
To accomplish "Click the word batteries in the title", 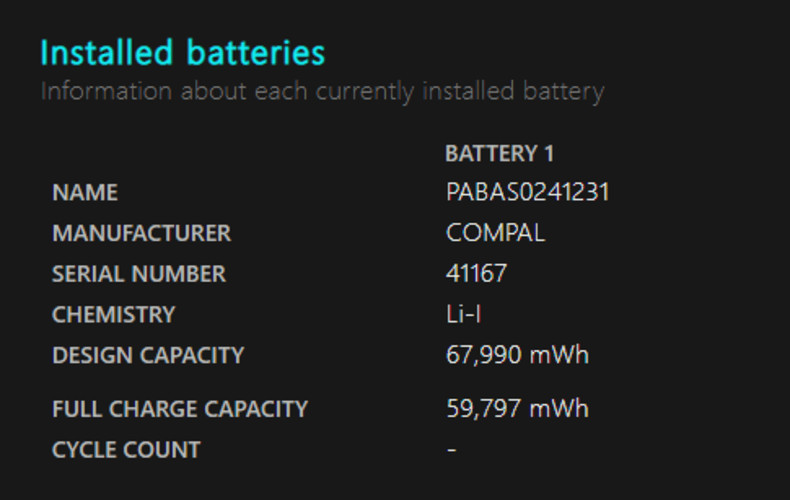I will tap(256, 53).
